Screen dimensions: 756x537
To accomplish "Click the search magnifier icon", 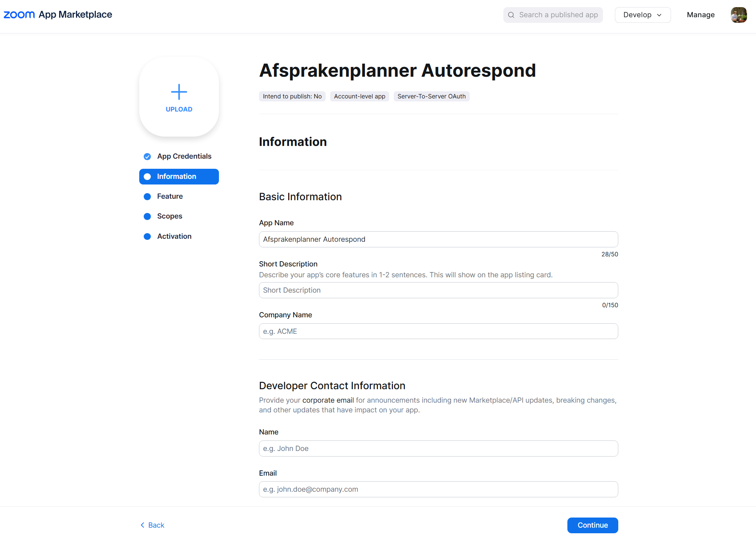I will tap(511, 15).
